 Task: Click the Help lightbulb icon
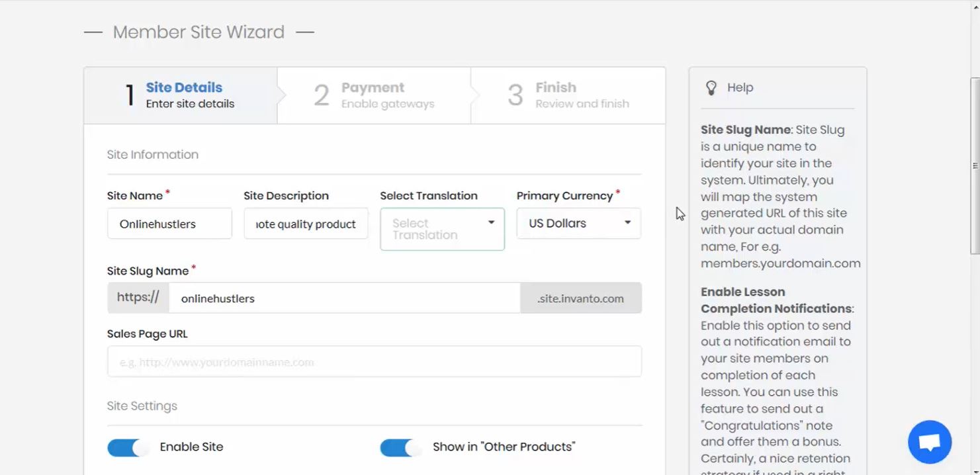click(711, 87)
